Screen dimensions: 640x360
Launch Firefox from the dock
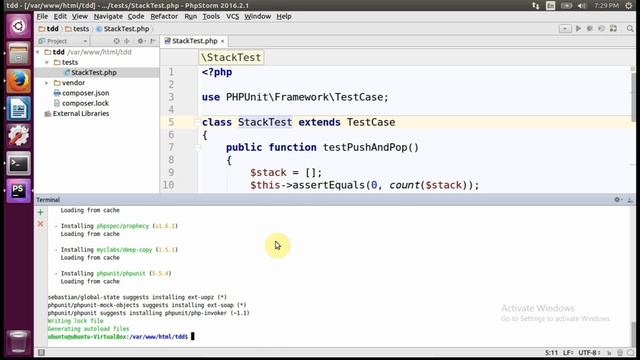(18, 81)
